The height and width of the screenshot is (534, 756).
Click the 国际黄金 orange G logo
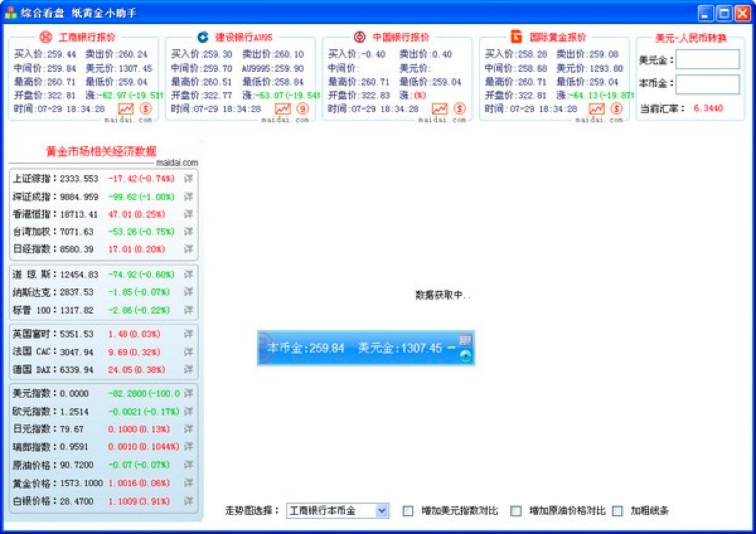tap(517, 37)
